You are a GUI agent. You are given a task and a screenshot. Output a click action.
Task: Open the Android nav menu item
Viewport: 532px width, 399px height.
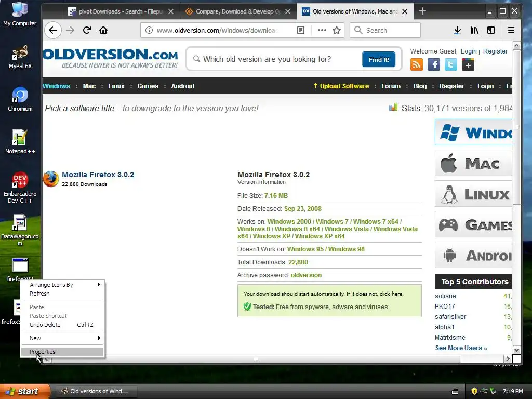pos(183,86)
